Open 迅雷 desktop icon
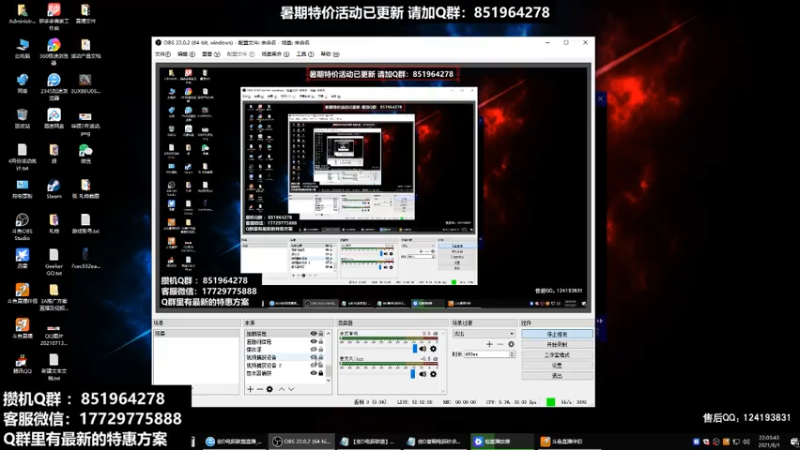Screen dimensions: 800x450 [x=22, y=259]
